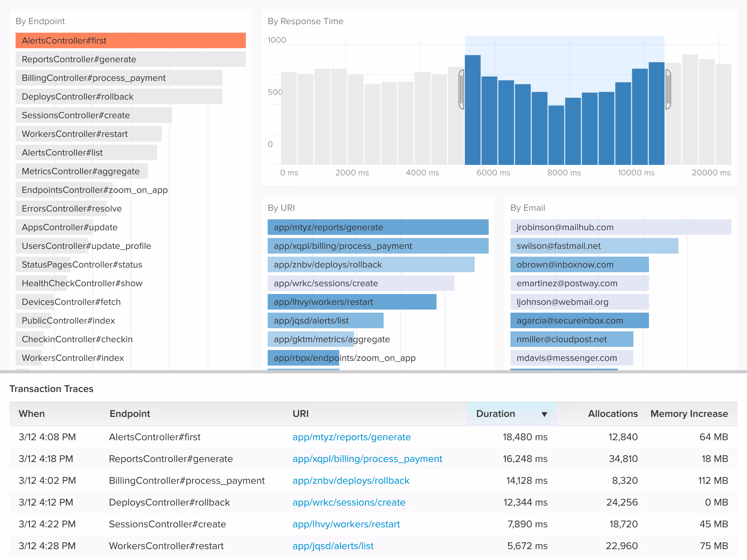The width and height of the screenshot is (747, 560).
Task: Open app/wrkc/sessions/create trace link
Action: (x=349, y=502)
